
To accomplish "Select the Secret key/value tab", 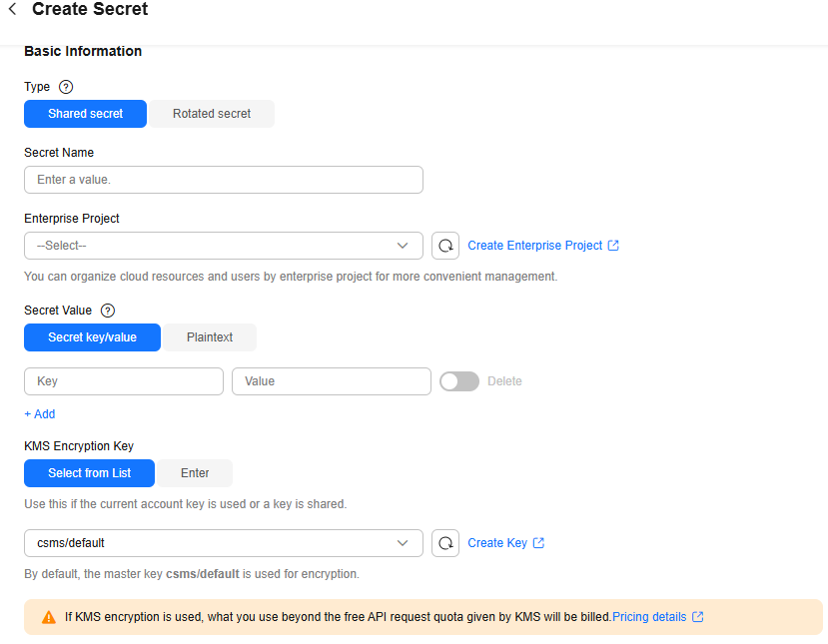I will point(92,337).
